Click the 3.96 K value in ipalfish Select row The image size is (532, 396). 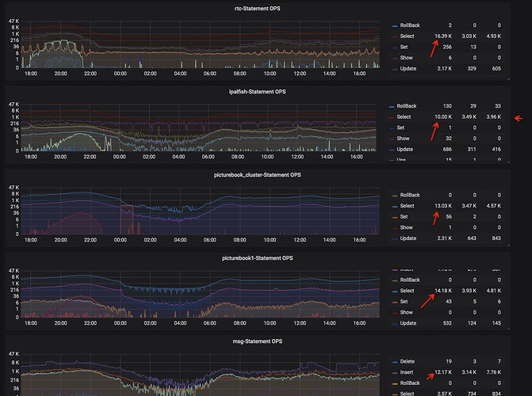click(x=493, y=116)
